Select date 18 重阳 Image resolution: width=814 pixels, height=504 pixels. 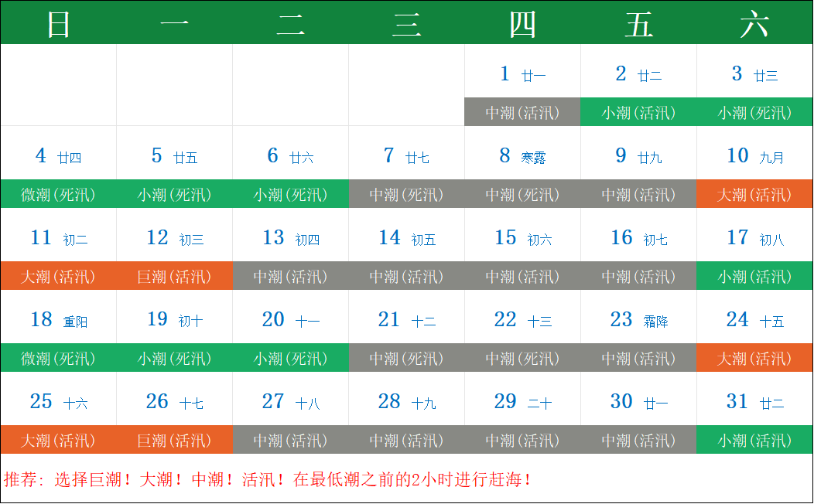click(x=58, y=320)
